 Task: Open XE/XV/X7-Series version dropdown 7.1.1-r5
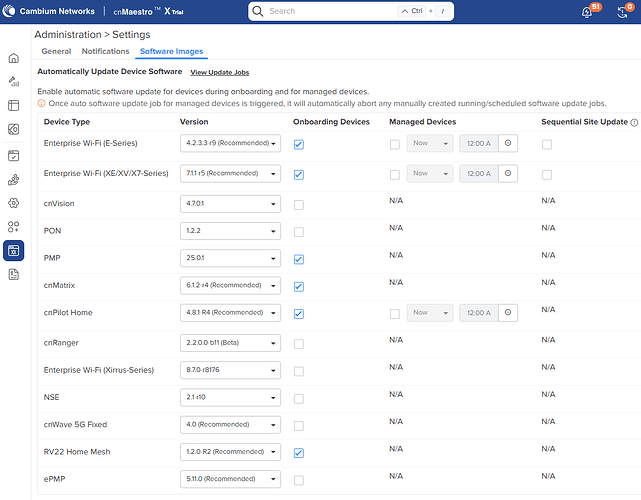[x=230, y=173]
